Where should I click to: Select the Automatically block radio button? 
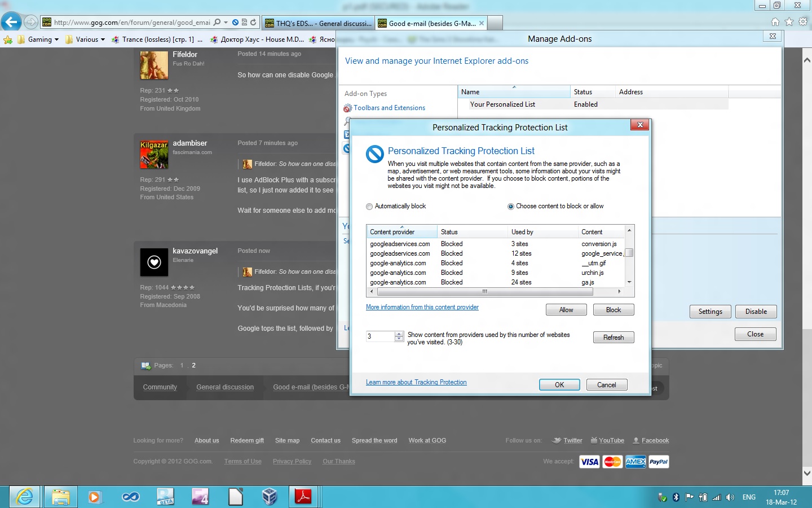coord(369,207)
